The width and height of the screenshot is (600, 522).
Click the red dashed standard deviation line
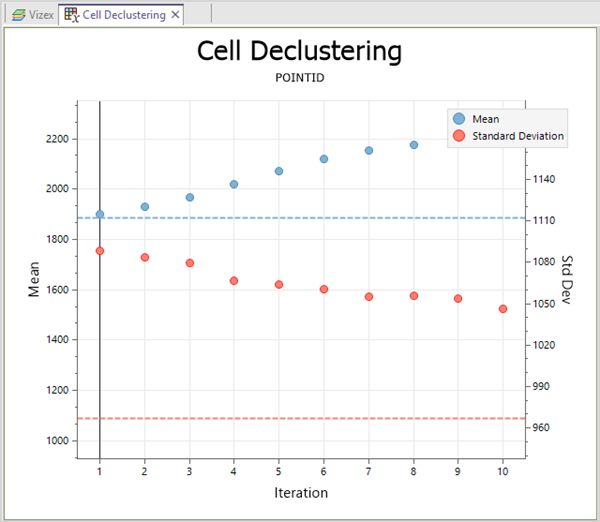pos(300,418)
